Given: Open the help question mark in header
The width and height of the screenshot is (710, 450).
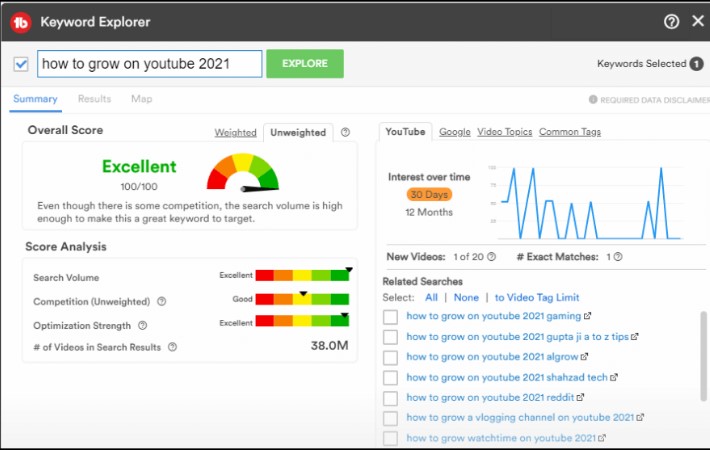Looking at the screenshot, I should (672, 21).
